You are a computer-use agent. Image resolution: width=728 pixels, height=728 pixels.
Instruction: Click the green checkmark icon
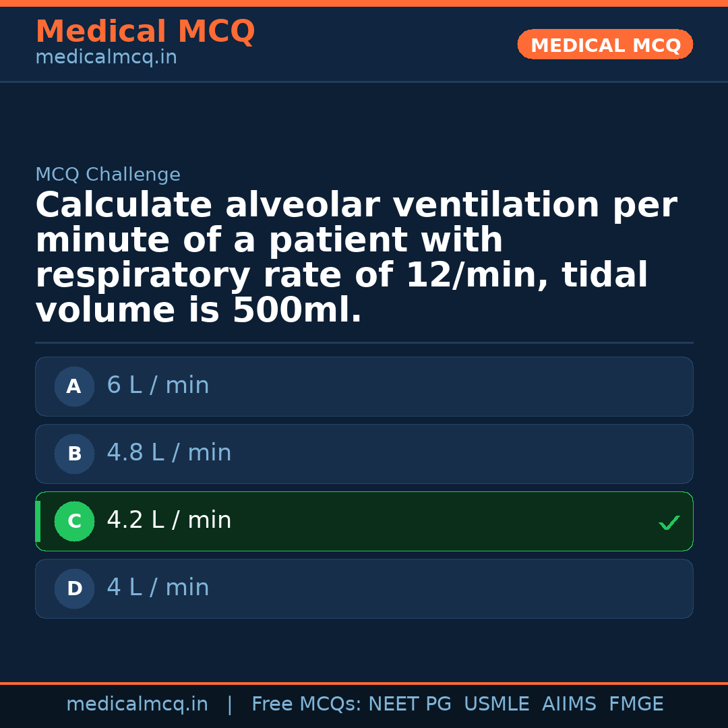[x=669, y=522]
